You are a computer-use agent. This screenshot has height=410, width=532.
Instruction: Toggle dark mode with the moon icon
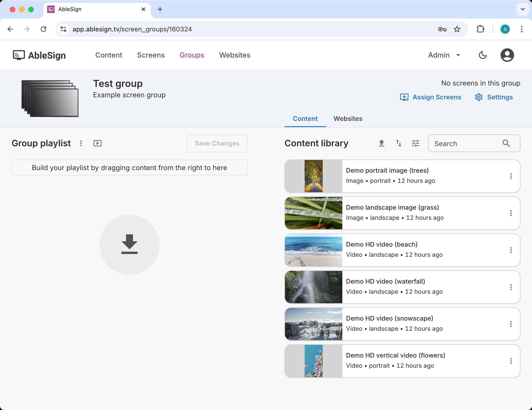482,55
